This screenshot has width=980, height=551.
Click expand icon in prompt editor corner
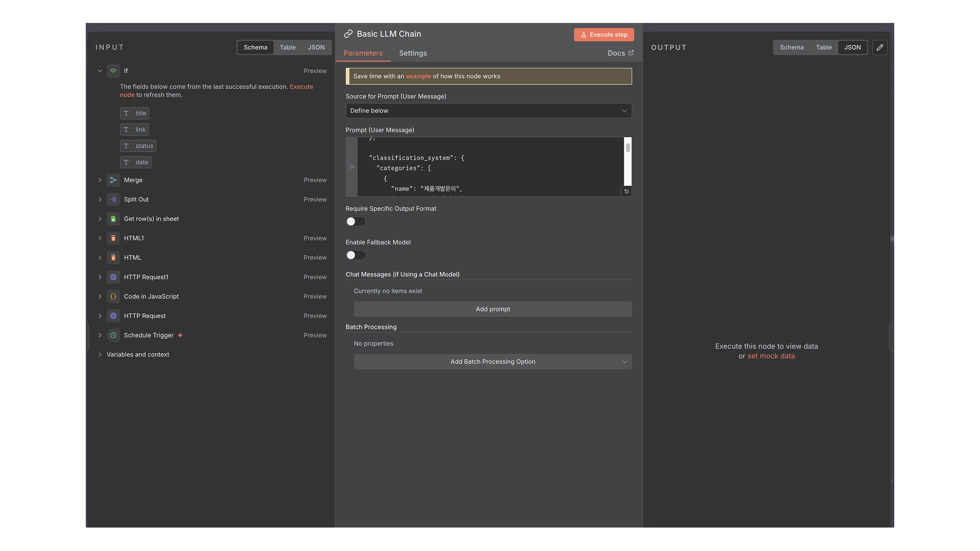[x=626, y=191]
